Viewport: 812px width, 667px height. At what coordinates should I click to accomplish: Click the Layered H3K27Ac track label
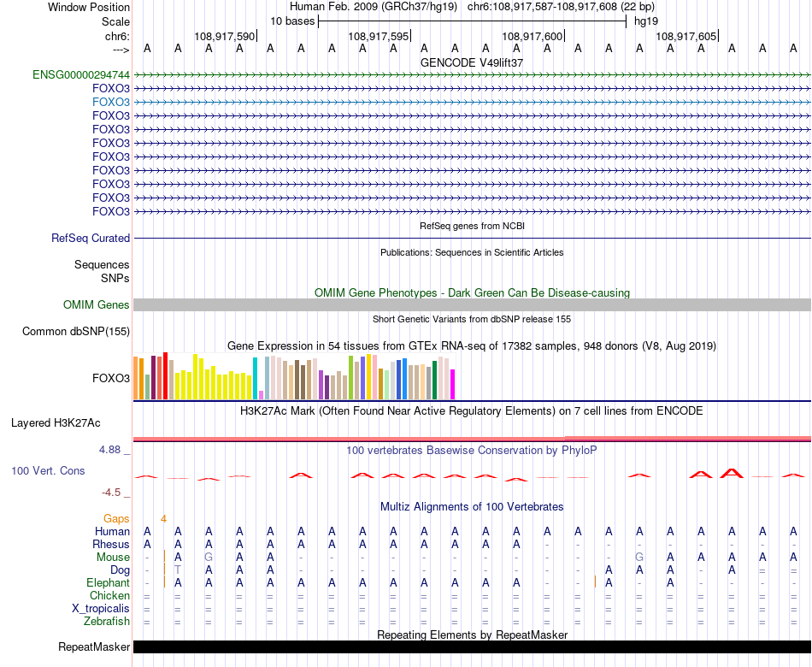tap(56, 423)
